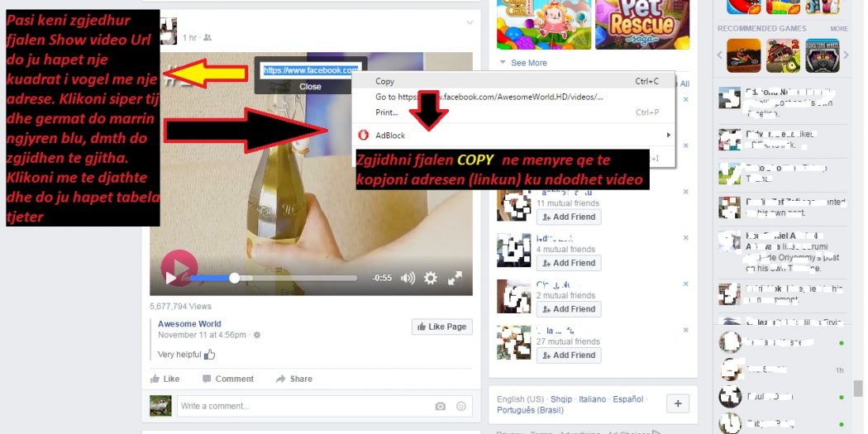Open the Monsters Wheels recommended game icon
This screenshot has width=868, height=434.
[x=822, y=55]
